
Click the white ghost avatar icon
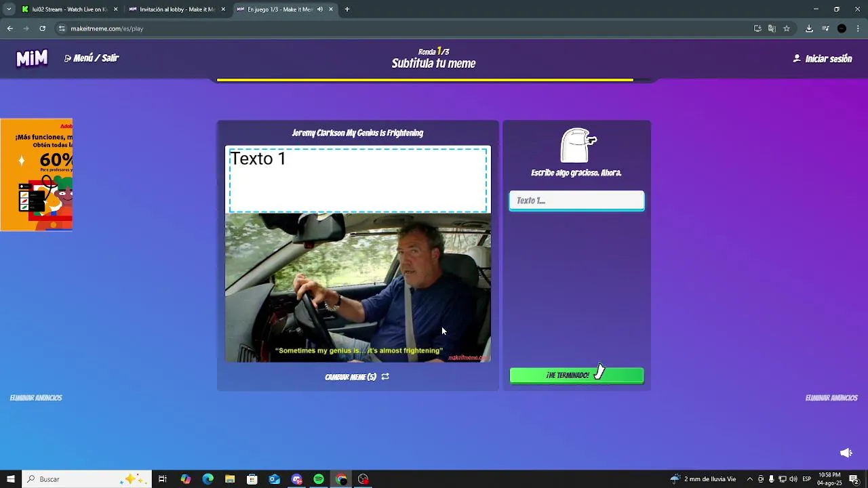point(577,145)
